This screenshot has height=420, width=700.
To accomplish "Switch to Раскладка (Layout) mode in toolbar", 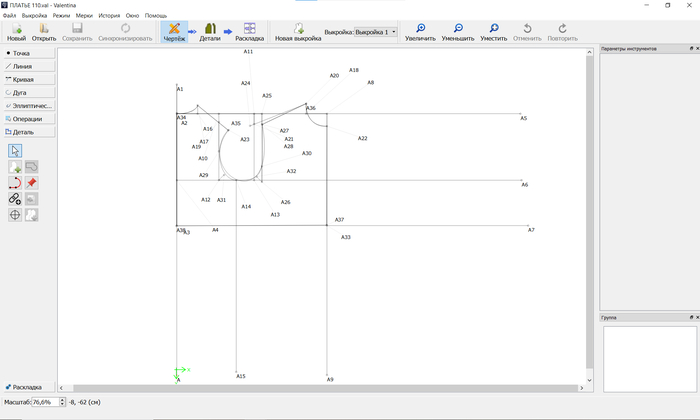I will click(x=249, y=30).
